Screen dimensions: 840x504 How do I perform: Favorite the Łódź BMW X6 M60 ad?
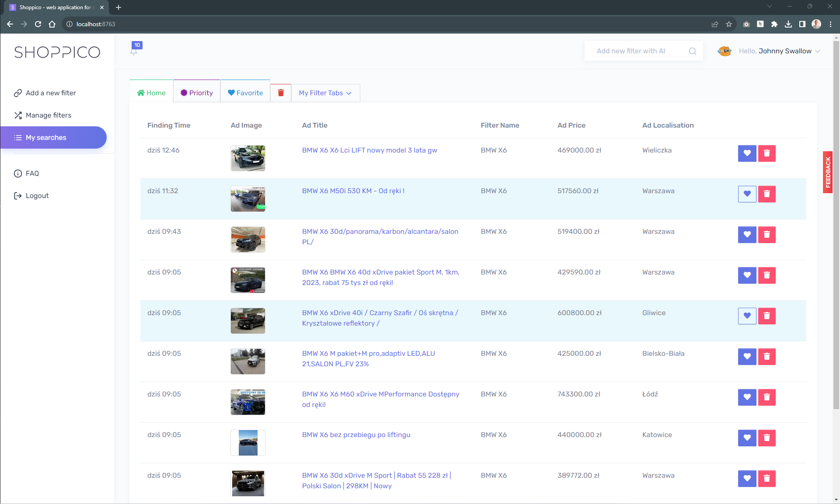pos(747,397)
